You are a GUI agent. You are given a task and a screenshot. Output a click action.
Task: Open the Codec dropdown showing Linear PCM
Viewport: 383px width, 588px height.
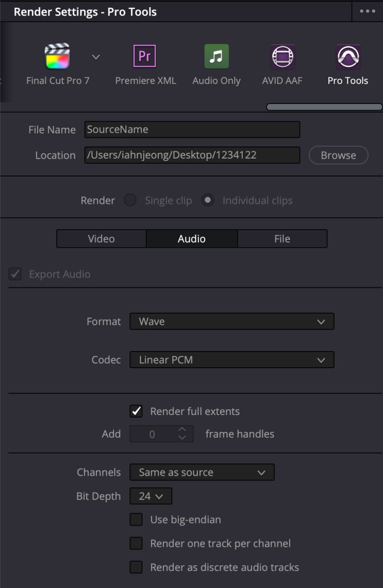pos(231,359)
